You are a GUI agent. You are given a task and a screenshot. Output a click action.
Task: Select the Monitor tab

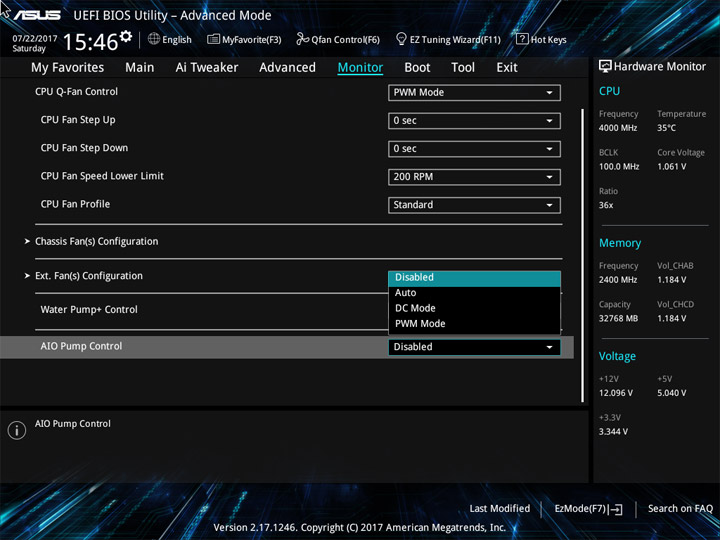[360, 68]
